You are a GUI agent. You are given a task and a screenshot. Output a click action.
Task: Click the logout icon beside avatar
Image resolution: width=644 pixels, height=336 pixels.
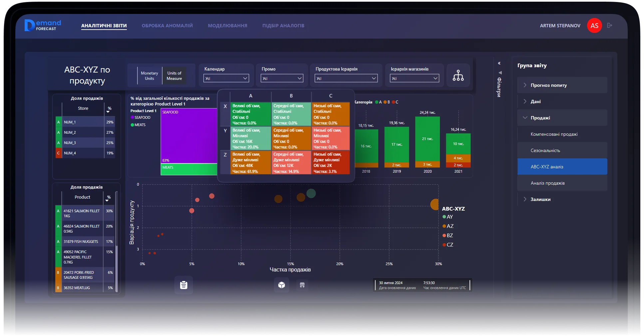coord(610,25)
